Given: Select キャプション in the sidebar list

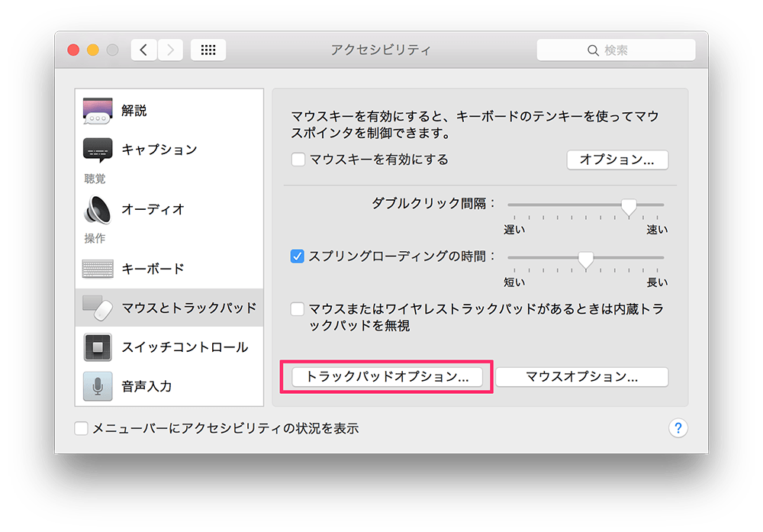Looking at the screenshot, I should 169,150.
